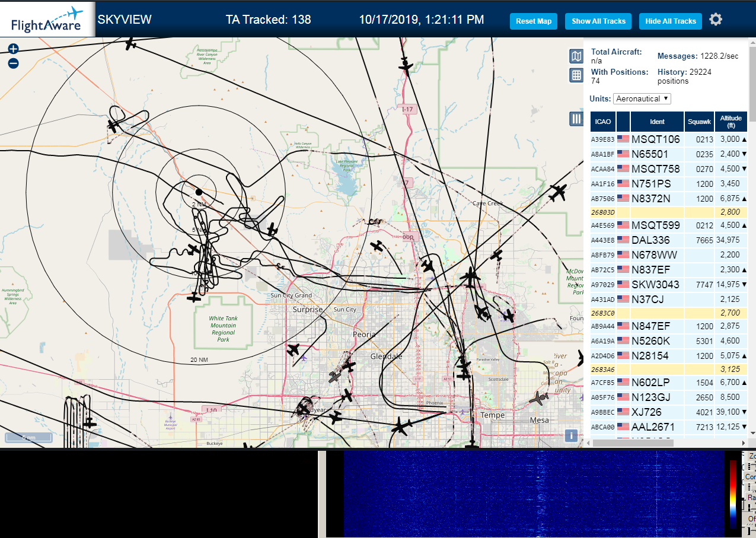This screenshot has width=756, height=538.
Task: Click the map attribution info icon
Action: 571,435
